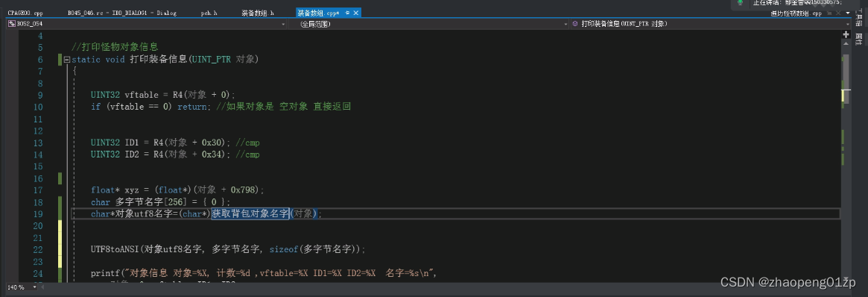This screenshot has width=868, height=297.
Task: Click the highlighted 获取背包对象名字 call
Action: [250, 214]
